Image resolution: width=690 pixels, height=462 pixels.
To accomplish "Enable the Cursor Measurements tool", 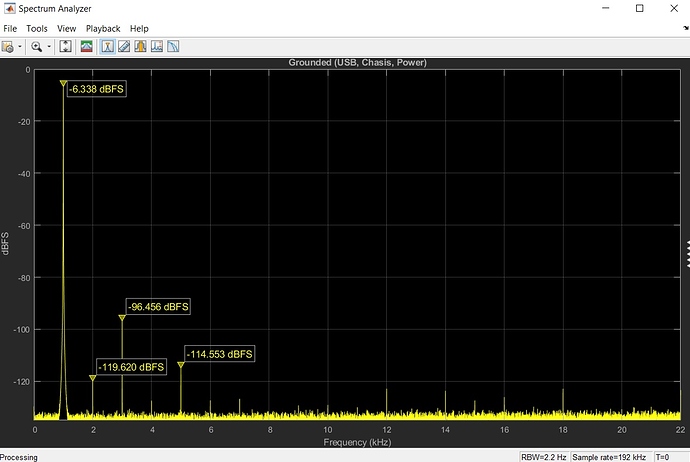I will 125,46.
